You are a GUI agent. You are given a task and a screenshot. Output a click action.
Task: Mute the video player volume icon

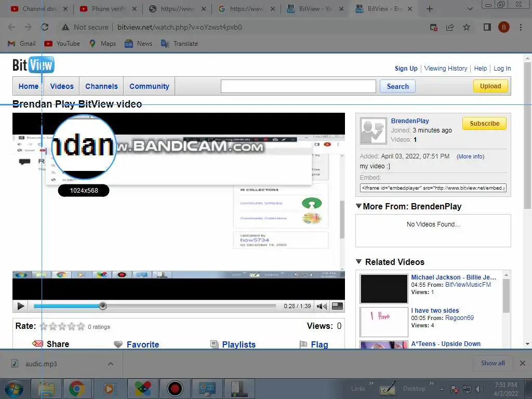(x=322, y=307)
